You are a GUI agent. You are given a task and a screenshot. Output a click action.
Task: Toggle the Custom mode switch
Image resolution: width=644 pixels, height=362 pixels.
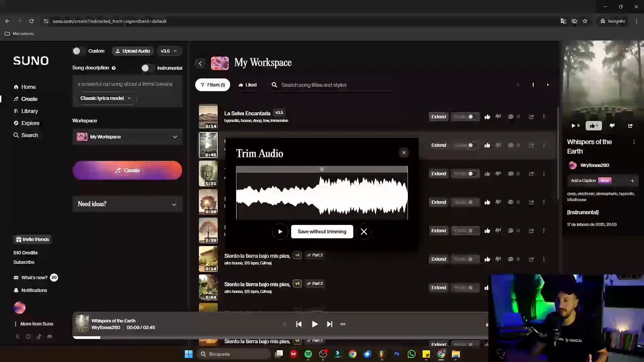pos(79,51)
